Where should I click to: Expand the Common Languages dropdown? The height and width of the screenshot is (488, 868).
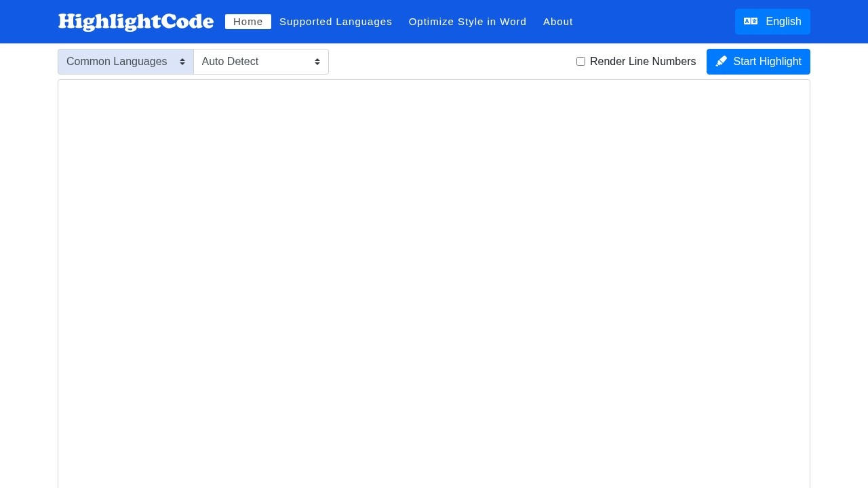point(125,62)
